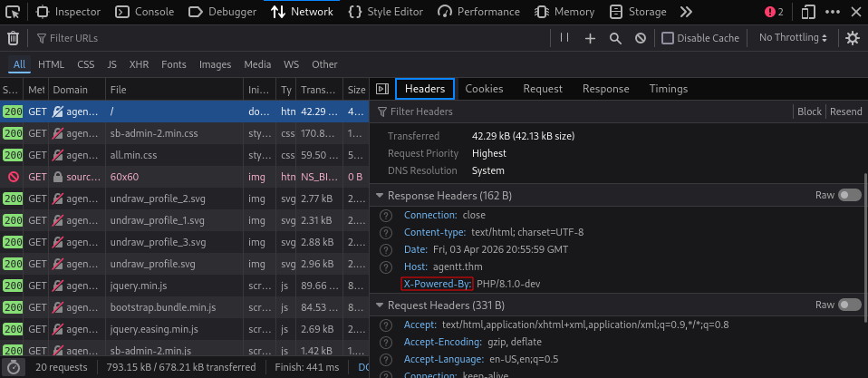This screenshot has height=378, width=868.
Task: Show more tools double-chevron overflow
Action: point(686,12)
